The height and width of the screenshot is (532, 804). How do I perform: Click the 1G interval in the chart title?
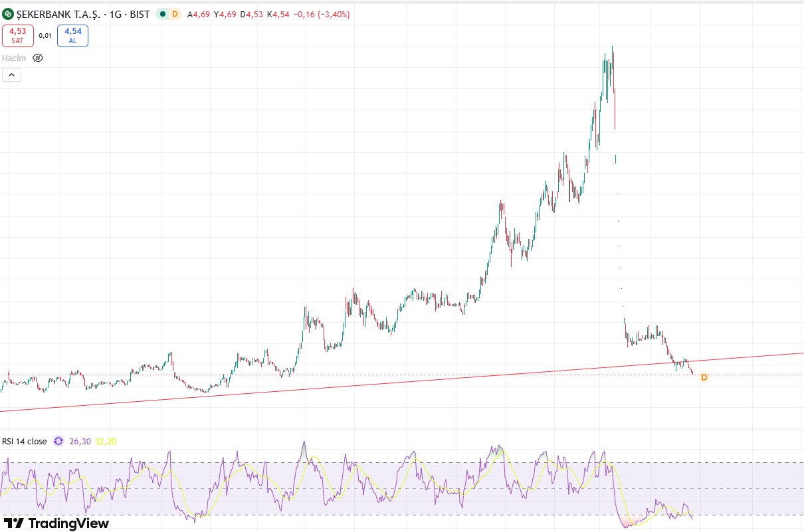pyautogui.click(x=116, y=14)
